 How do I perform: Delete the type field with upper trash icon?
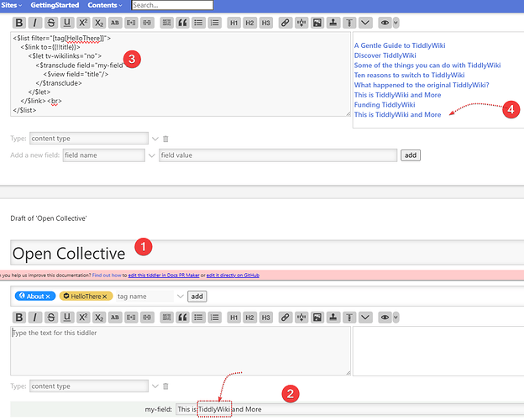pos(165,139)
